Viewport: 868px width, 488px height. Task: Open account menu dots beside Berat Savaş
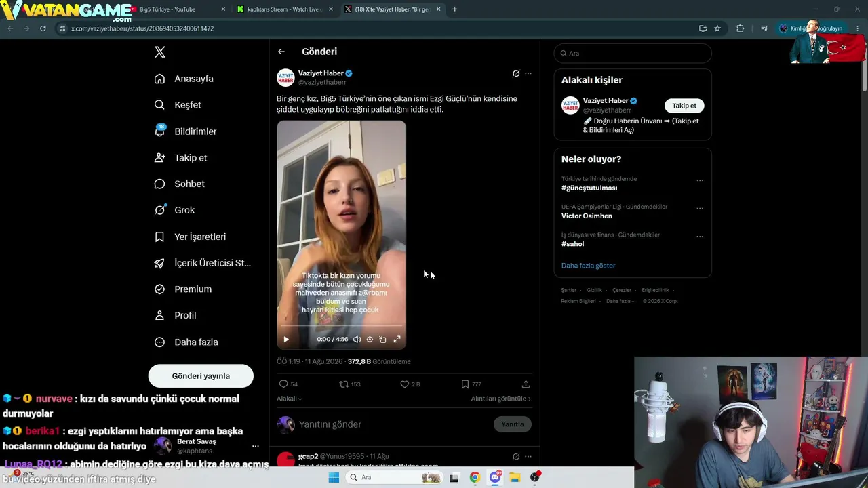pyautogui.click(x=255, y=446)
